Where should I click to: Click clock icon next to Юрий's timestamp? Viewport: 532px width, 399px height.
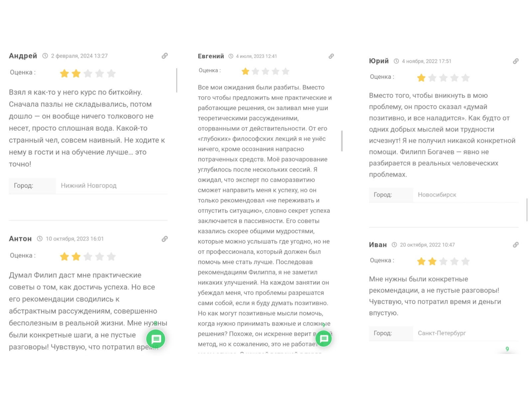pyautogui.click(x=396, y=61)
